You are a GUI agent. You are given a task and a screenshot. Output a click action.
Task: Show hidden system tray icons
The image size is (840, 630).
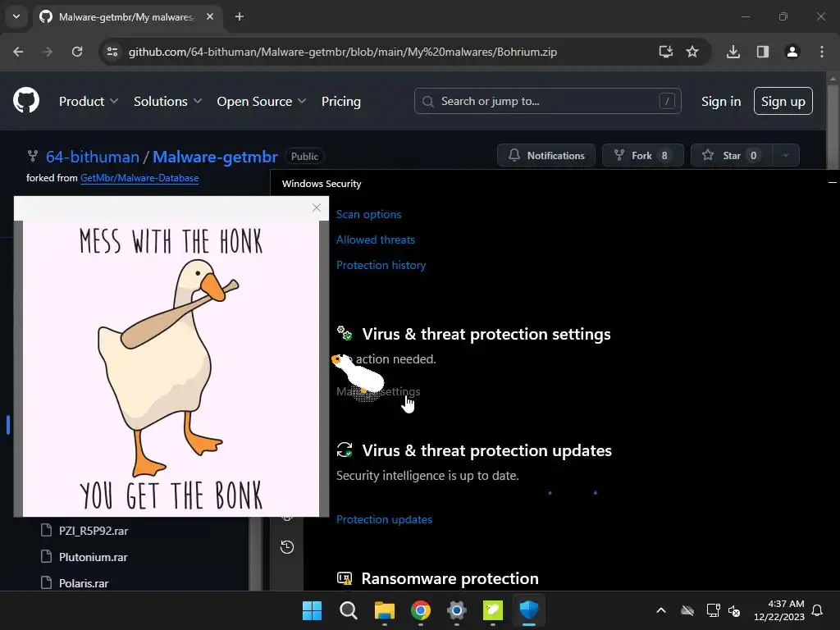(661, 610)
